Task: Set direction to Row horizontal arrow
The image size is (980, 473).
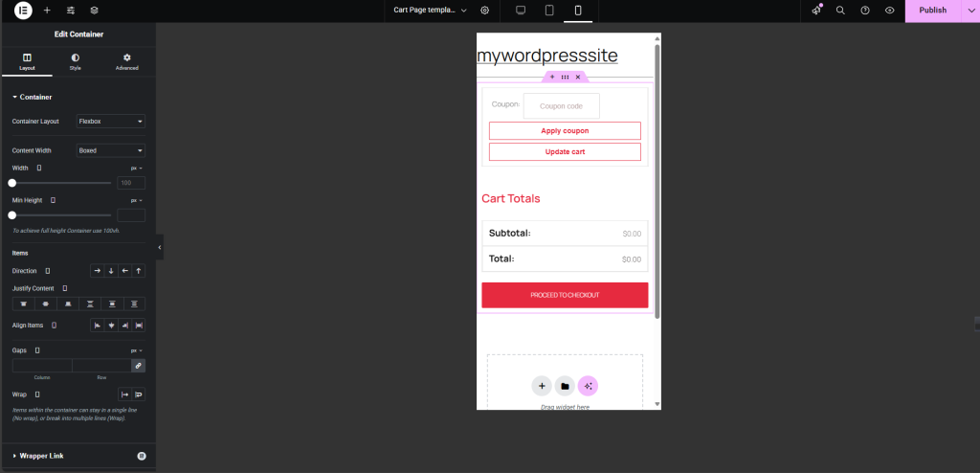Action: (x=97, y=271)
